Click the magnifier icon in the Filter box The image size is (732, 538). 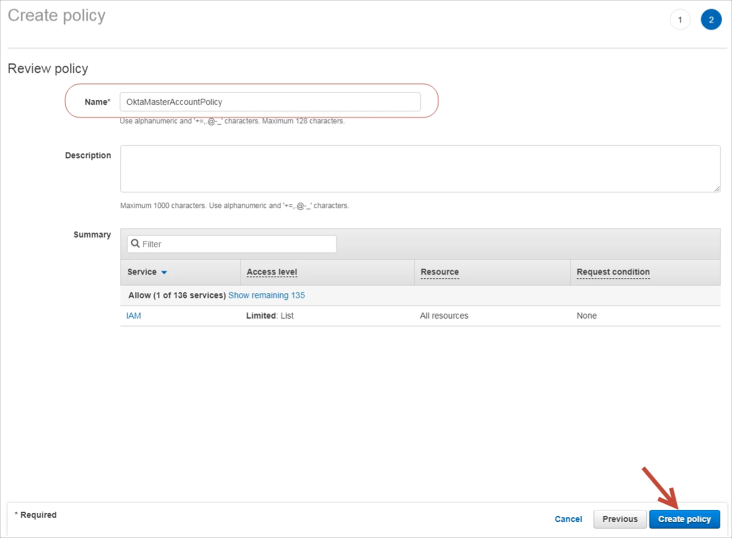click(133, 244)
